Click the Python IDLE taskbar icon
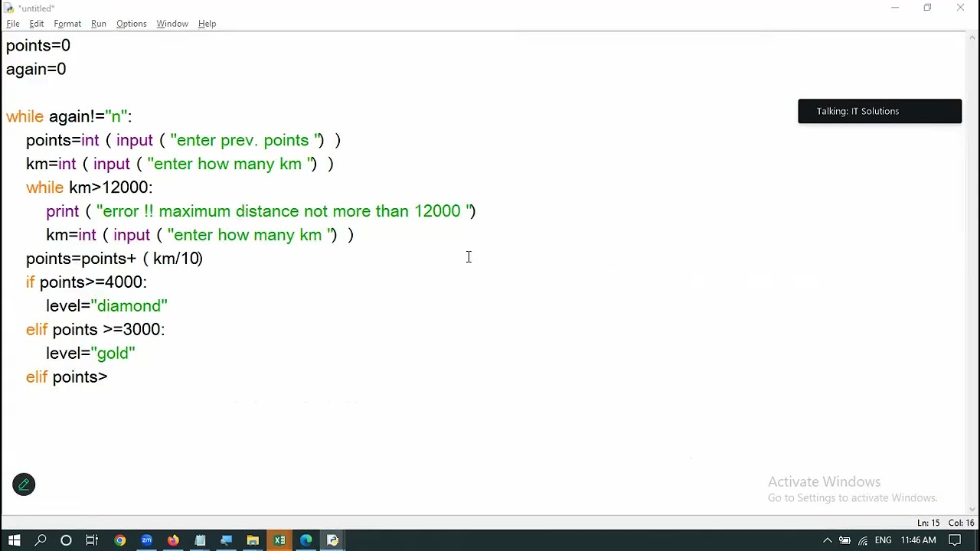Viewport: 980px width, 551px height. tap(333, 540)
